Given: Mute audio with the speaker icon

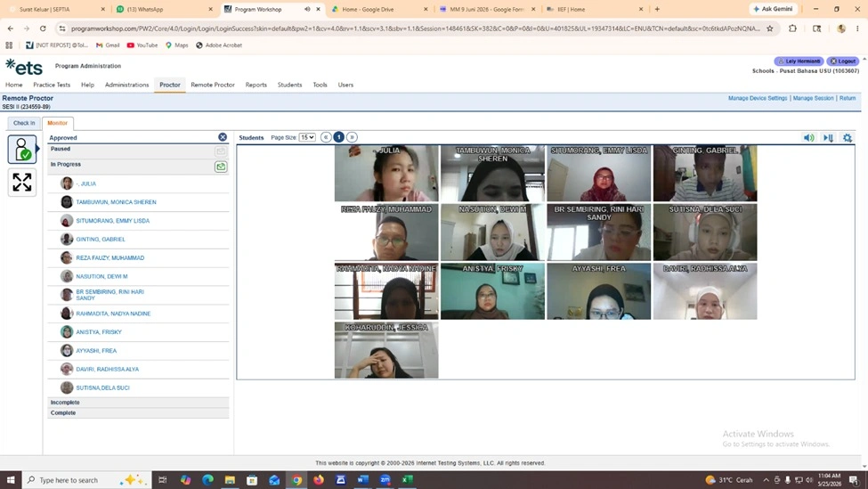Looking at the screenshot, I should pyautogui.click(x=808, y=138).
